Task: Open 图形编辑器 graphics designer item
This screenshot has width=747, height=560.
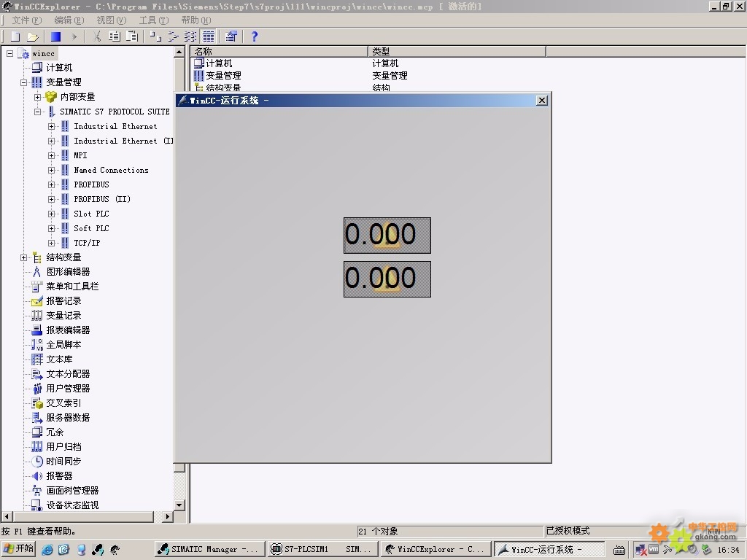Action: point(68,272)
